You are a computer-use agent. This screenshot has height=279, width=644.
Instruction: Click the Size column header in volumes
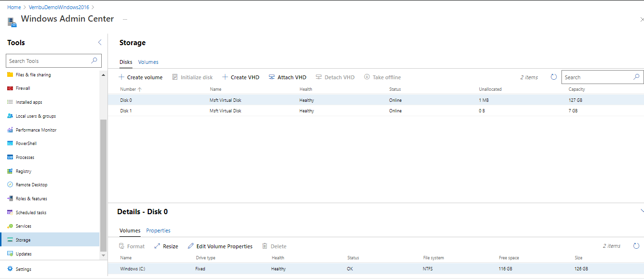click(x=579, y=258)
